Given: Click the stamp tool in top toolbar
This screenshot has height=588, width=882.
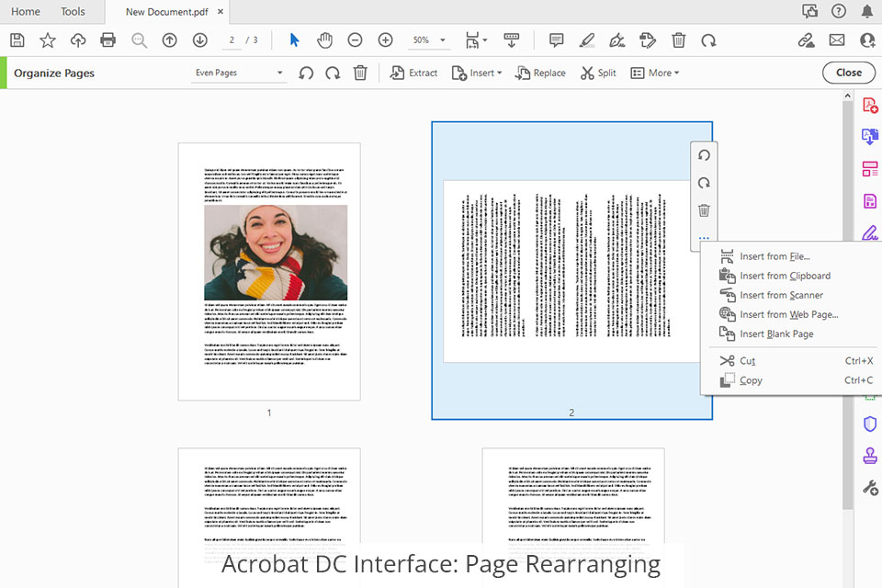Looking at the screenshot, I should [x=648, y=40].
